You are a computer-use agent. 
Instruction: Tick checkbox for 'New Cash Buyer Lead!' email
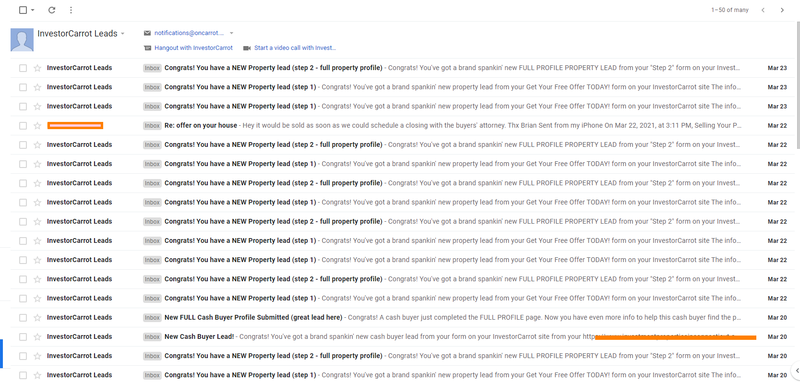[23, 337]
